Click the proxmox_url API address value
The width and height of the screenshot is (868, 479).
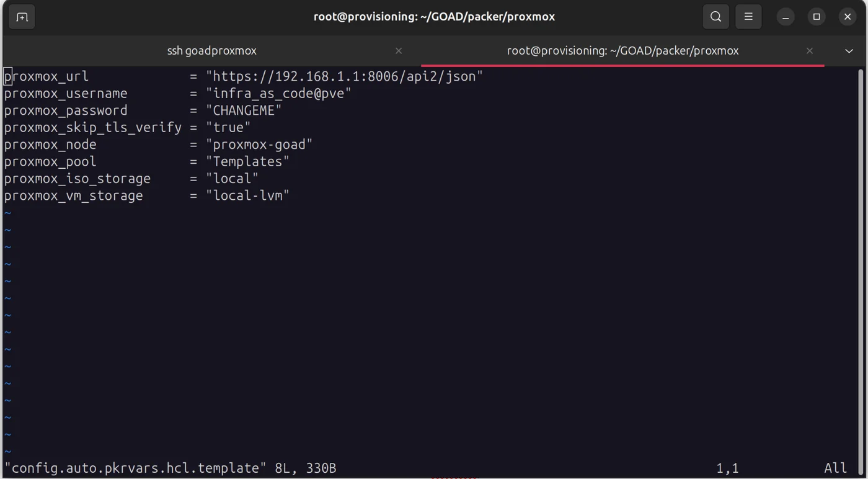coord(344,76)
